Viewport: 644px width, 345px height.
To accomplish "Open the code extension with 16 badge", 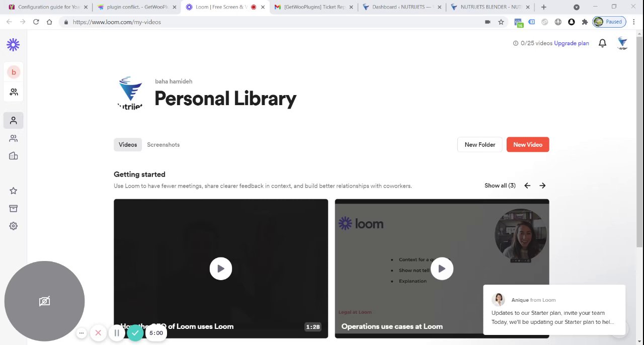I will (x=518, y=22).
